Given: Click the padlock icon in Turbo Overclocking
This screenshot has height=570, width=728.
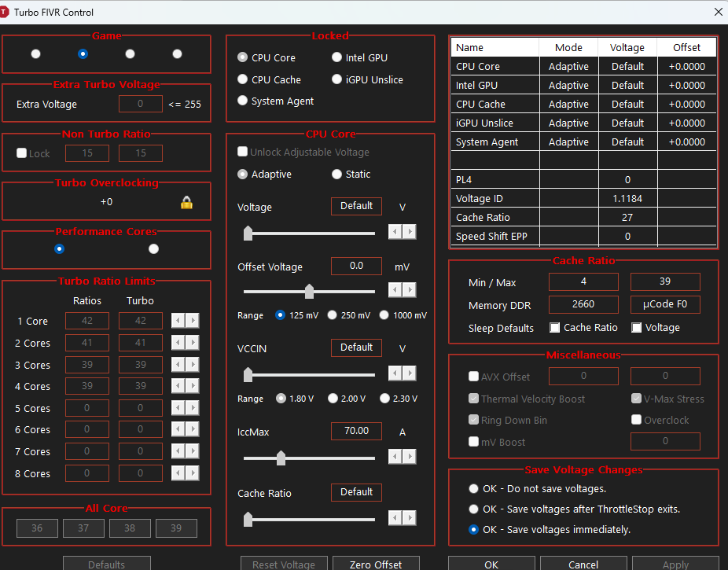Looking at the screenshot, I should 186,202.
